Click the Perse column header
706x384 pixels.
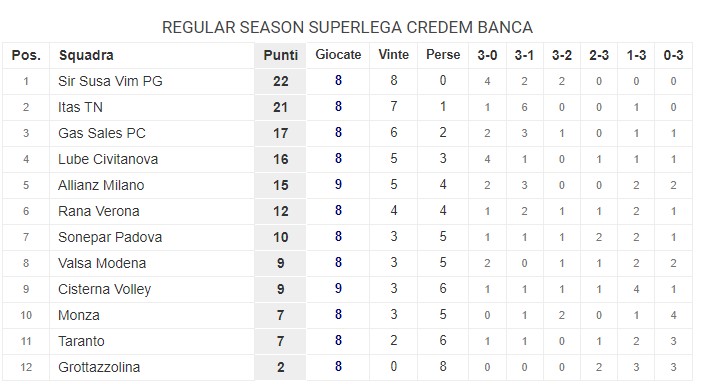(x=443, y=55)
